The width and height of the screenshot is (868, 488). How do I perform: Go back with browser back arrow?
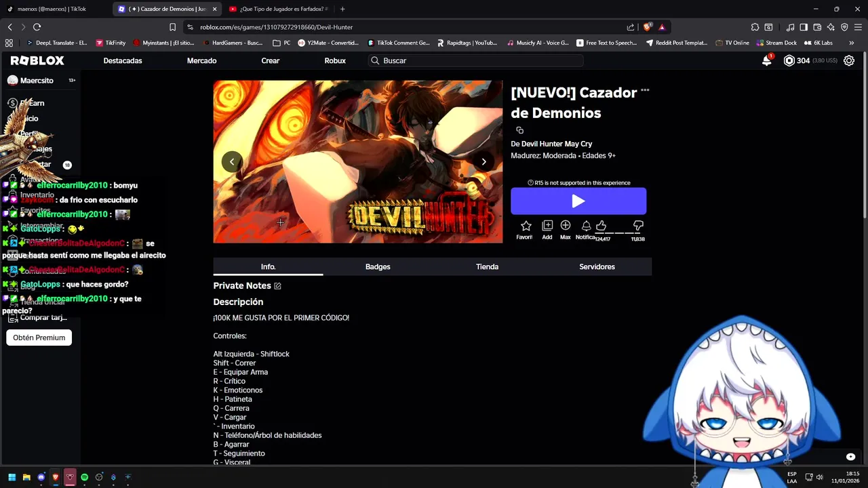tap(10, 27)
